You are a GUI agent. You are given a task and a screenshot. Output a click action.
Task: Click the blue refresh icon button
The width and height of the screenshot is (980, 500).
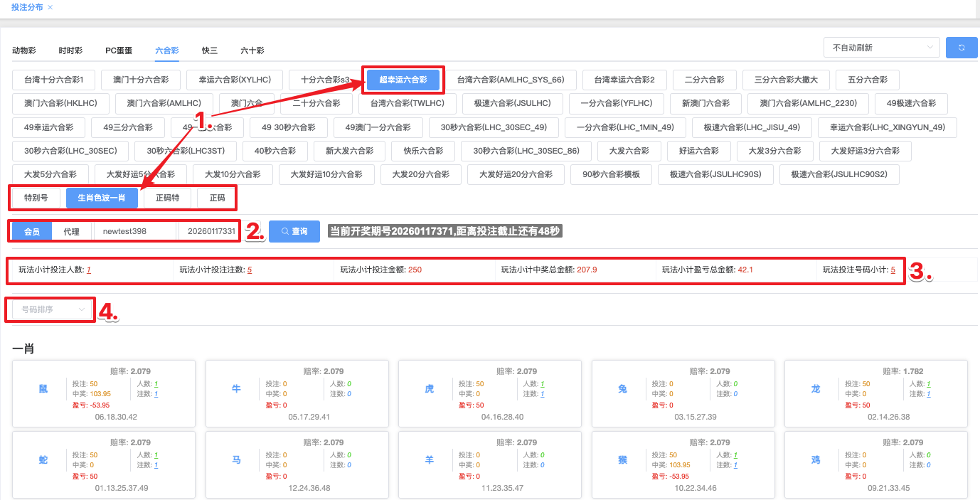coord(962,48)
